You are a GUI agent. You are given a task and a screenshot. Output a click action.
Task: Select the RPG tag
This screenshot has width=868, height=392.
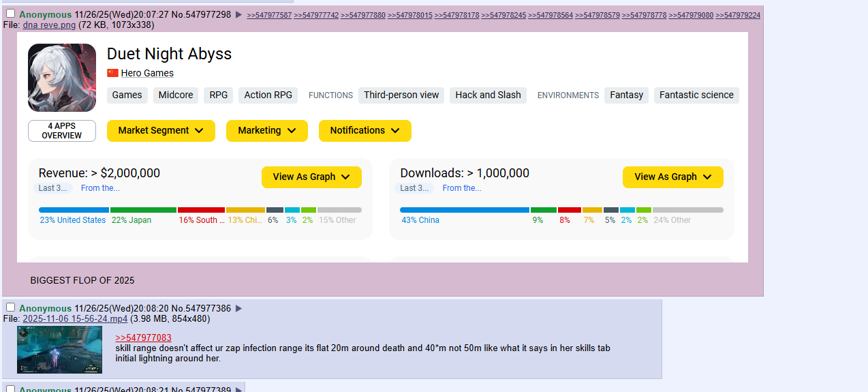coord(219,95)
